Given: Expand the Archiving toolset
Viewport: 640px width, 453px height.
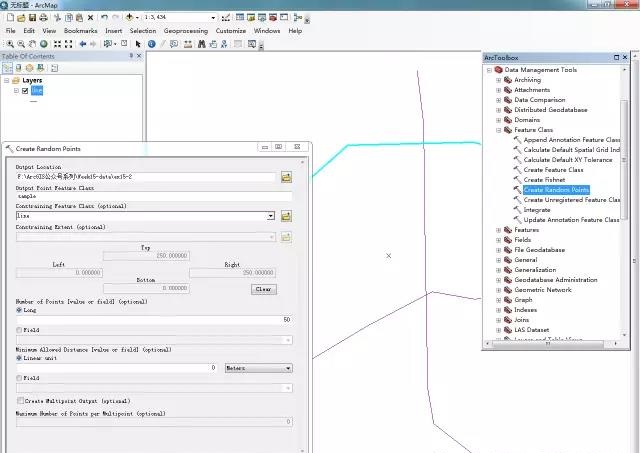Looking at the screenshot, I should point(498,80).
